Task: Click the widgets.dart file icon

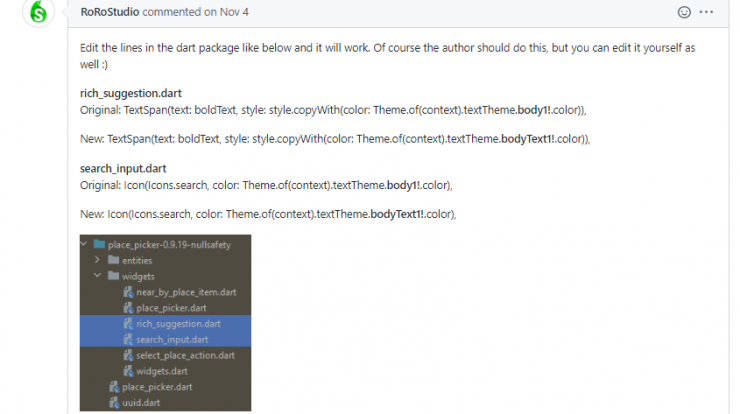Action: [128, 372]
